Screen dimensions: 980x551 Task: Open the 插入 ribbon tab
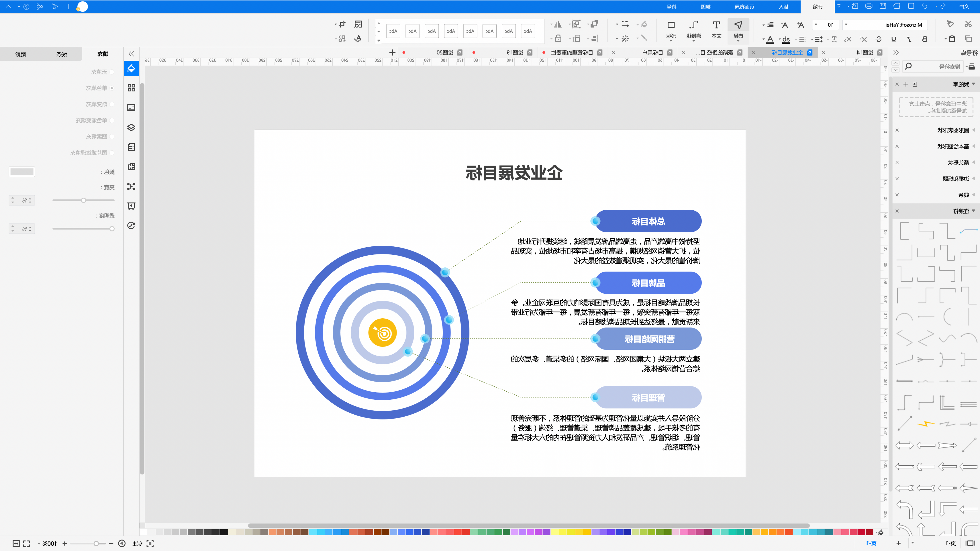pos(783,6)
